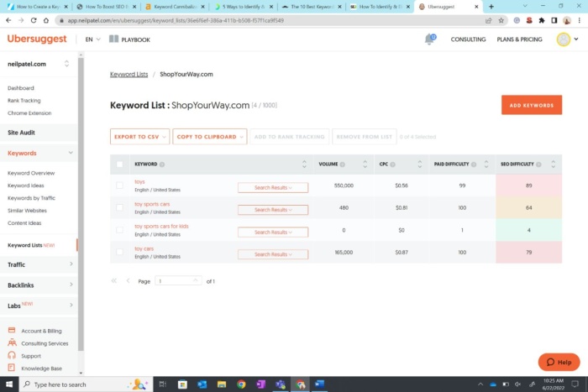Open a new browser tab
The height and width of the screenshot is (392, 588).
pos(491,7)
